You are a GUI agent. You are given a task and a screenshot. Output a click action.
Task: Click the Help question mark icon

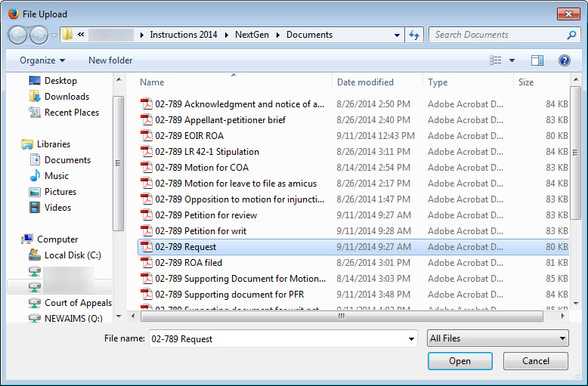[x=564, y=60]
